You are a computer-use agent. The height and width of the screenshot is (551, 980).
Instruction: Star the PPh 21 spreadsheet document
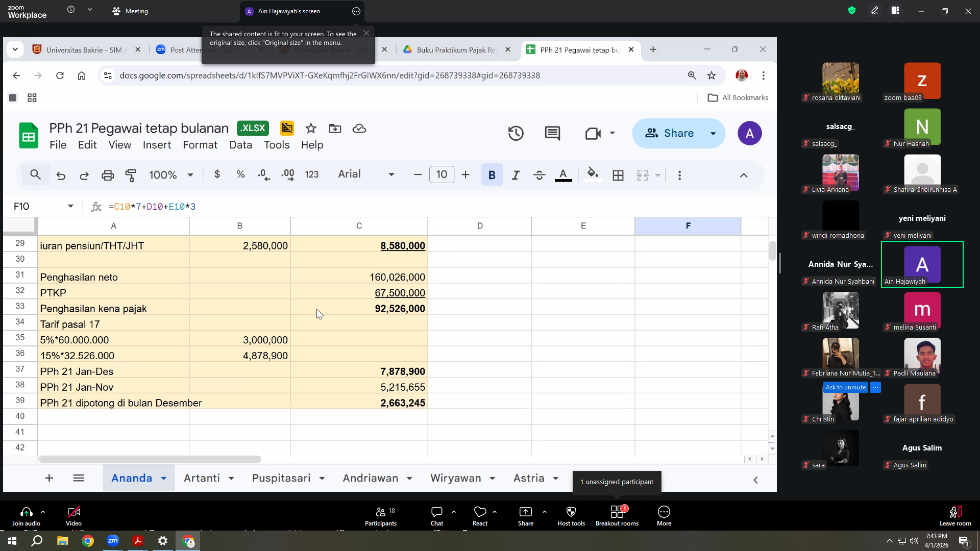tap(311, 129)
